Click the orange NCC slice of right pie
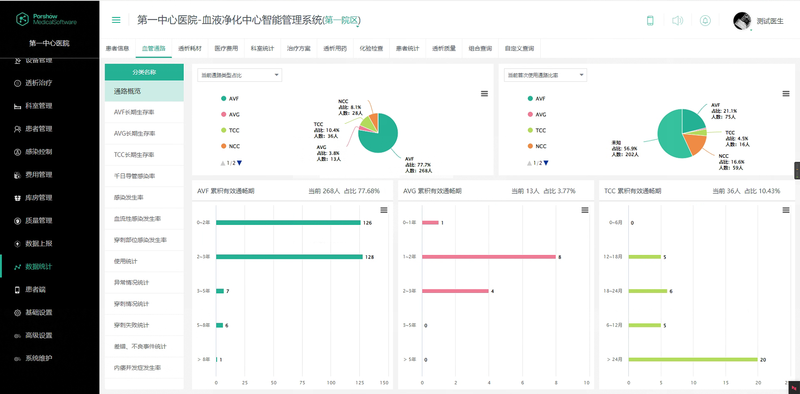Image resolution: width=800 pixels, height=394 pixels. tap(694, 143)
